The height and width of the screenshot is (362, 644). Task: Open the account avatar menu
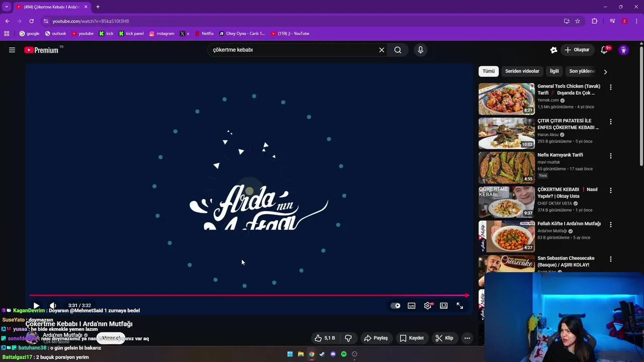coord(623,50)
